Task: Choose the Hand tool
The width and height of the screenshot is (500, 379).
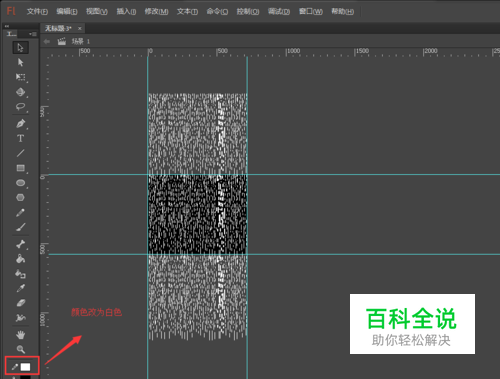Action: pyautogui.click(x=20, y=334)
